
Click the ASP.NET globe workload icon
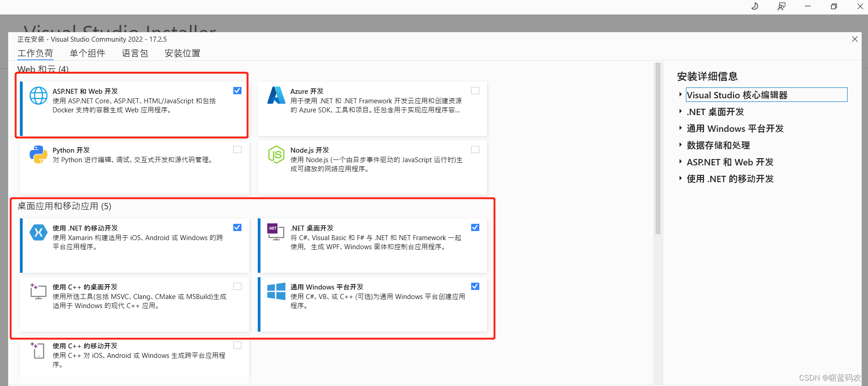pos(39,96)
